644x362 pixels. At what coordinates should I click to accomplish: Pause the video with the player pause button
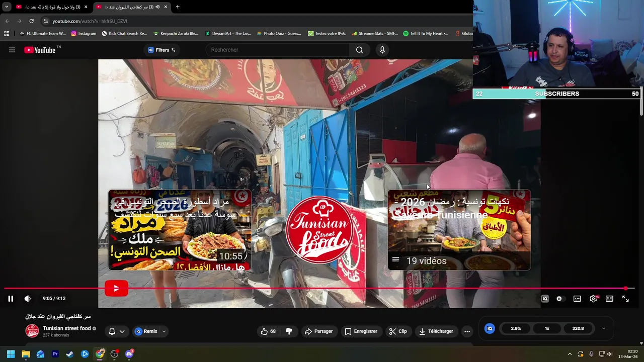(x=11, y=299)
